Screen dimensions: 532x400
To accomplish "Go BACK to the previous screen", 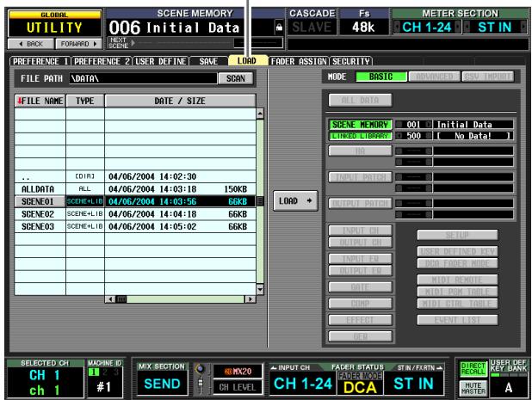I will [31, 44].
